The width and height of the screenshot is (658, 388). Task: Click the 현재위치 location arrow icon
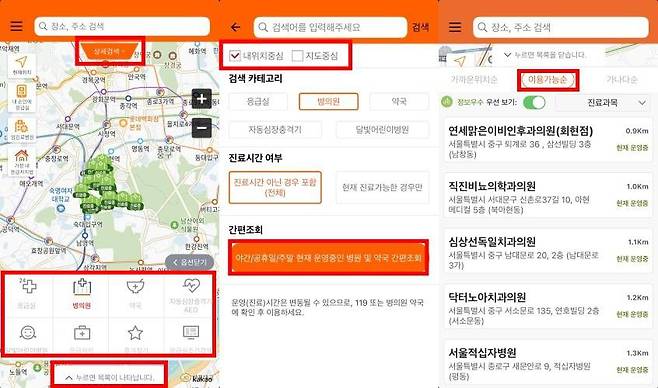coord(21,62)
